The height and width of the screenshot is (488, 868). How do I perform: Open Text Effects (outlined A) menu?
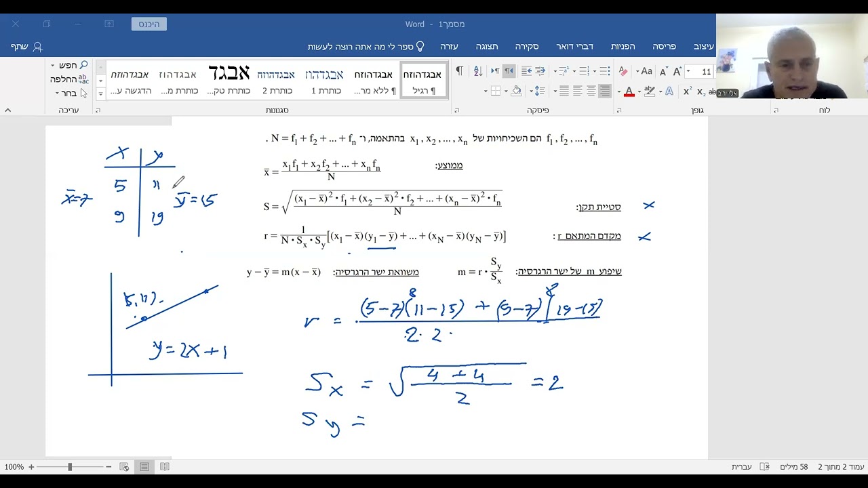click(x=669, y=91)
